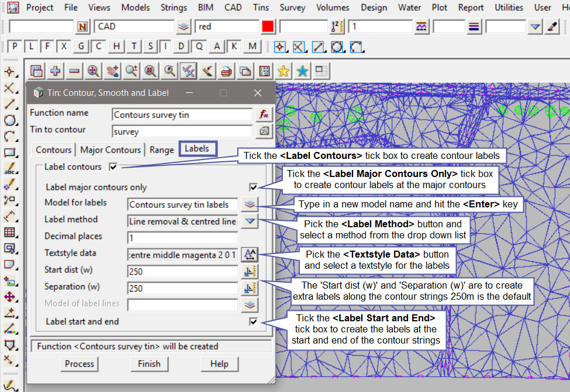This screenshot has height=392, width=570.
Task: Click the text abc tool in sidebar
Action: pos(10,168)
